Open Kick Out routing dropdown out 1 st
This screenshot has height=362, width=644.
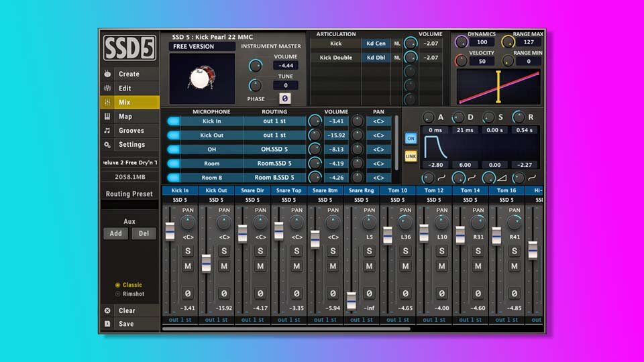click(274, 135)
